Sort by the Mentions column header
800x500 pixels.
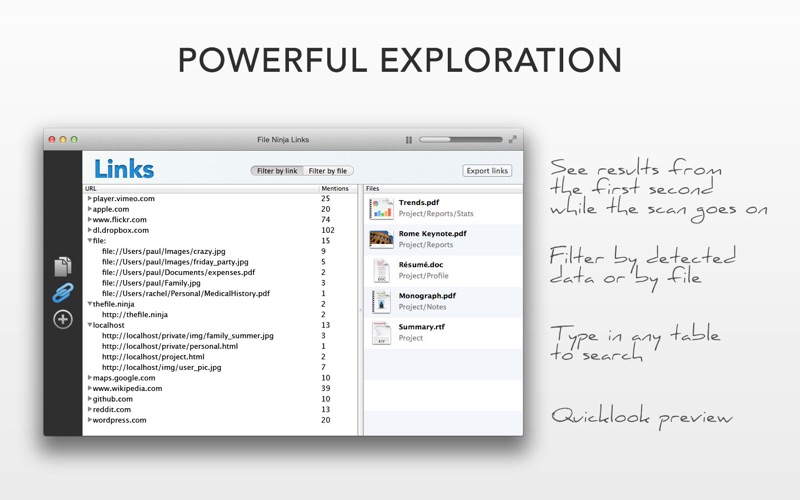point(335,188)
